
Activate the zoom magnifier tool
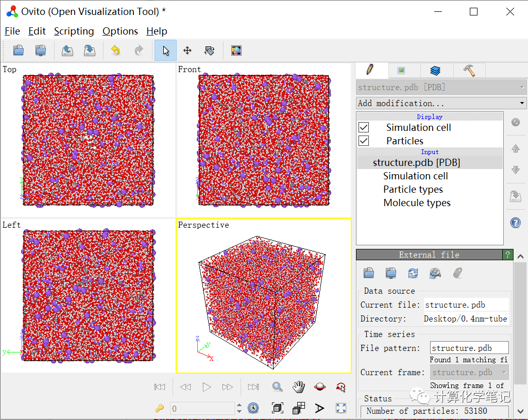pos(277,387)
